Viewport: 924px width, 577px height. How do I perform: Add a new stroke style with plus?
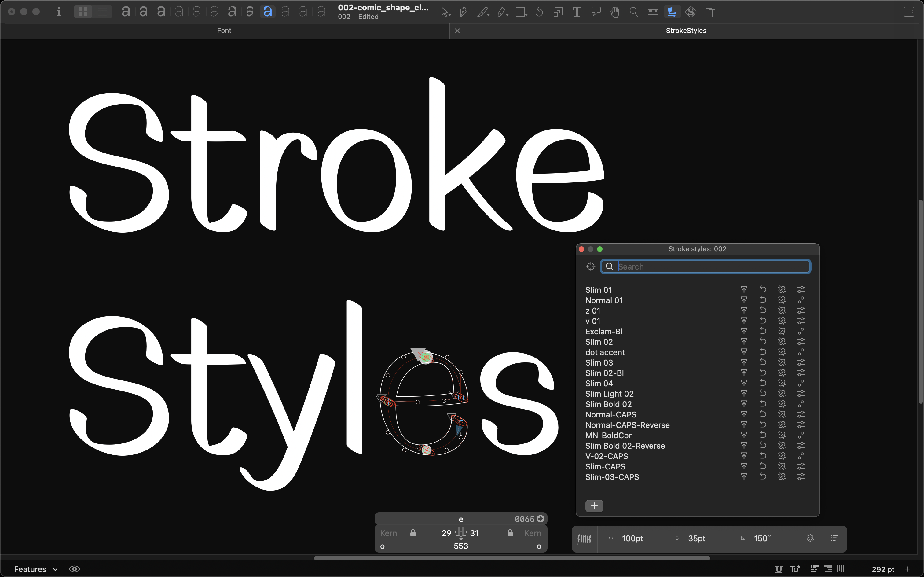[594, 505]
